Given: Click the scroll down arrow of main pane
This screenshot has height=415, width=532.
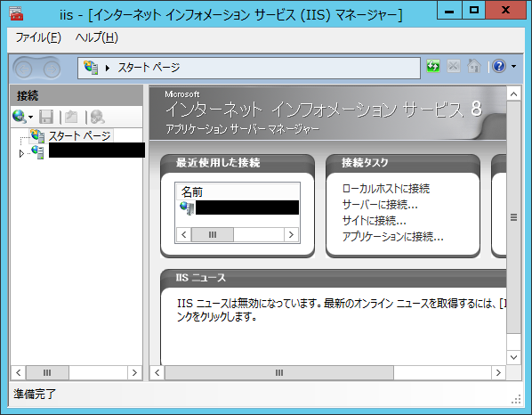Looking at the screenshot, I should tap(513, 357).
